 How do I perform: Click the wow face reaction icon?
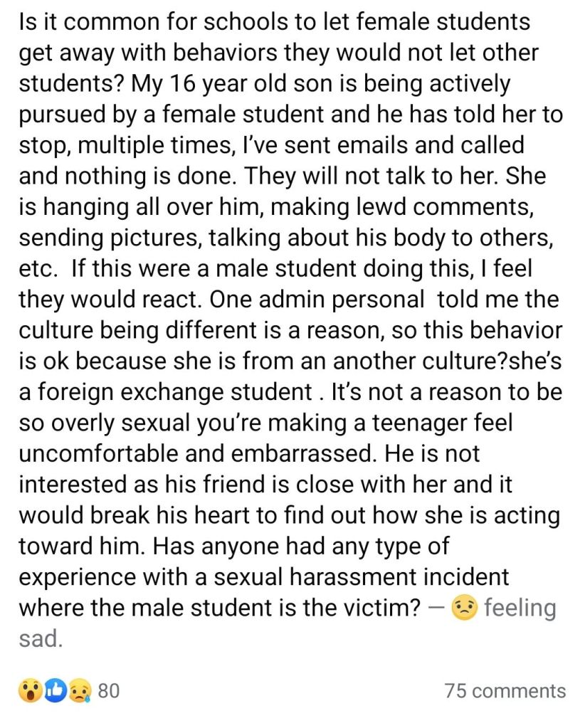point(31,690)
